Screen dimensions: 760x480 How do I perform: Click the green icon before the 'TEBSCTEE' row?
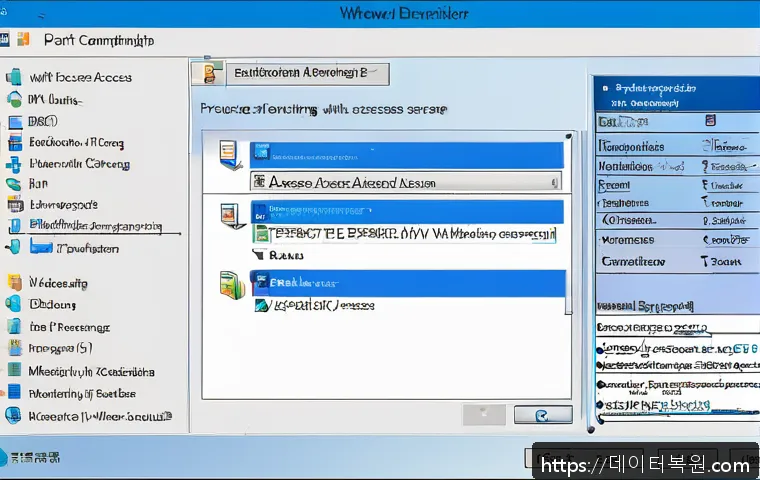(x=262, y=234)
